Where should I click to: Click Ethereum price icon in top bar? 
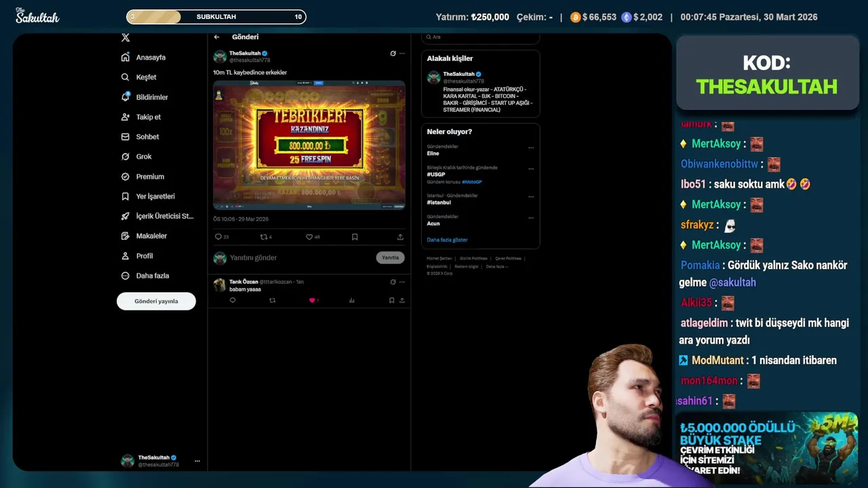tap(627, 17)
